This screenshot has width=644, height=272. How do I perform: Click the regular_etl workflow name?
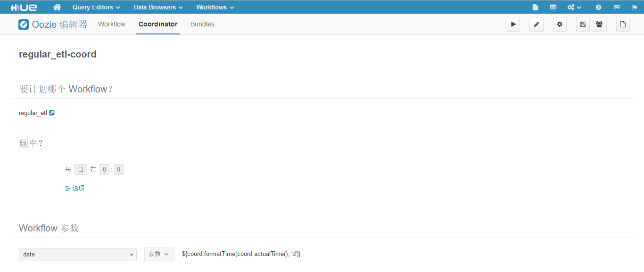[33, 113]
